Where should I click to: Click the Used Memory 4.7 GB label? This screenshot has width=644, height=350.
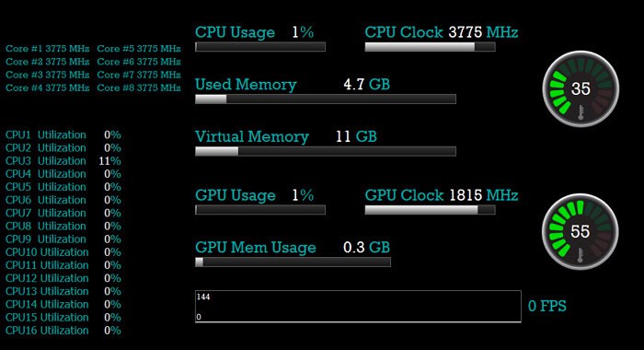point(293,85)
